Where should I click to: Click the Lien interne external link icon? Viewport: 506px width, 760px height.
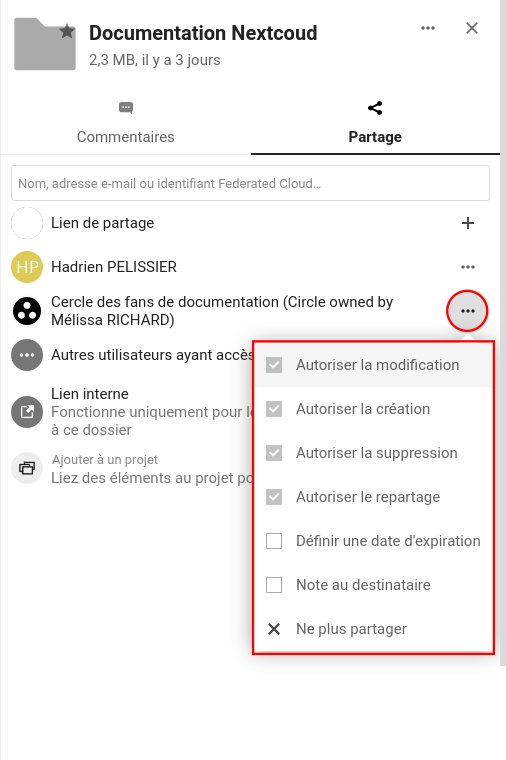(27, 412)
